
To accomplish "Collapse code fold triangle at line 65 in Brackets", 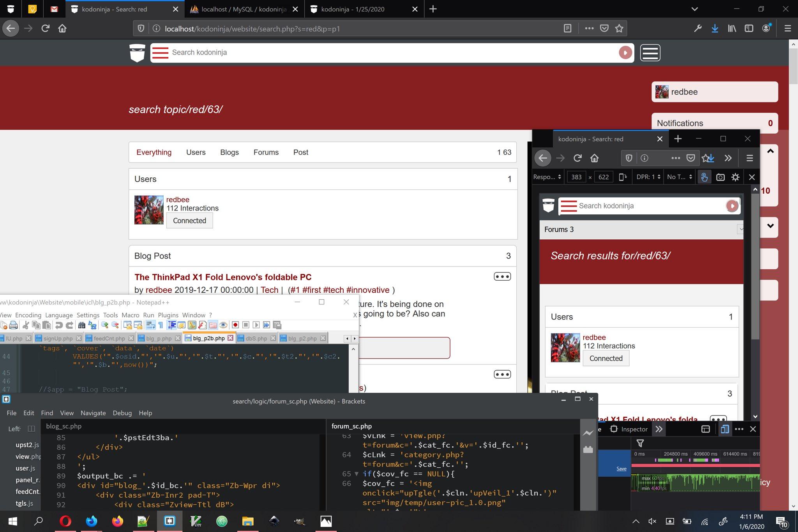I will (356, 474).
